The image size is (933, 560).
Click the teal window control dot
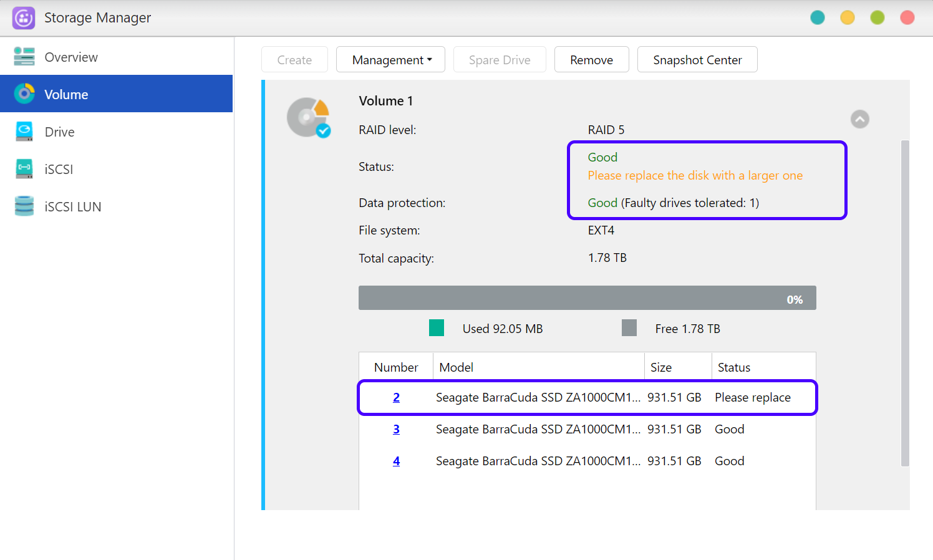817,17
